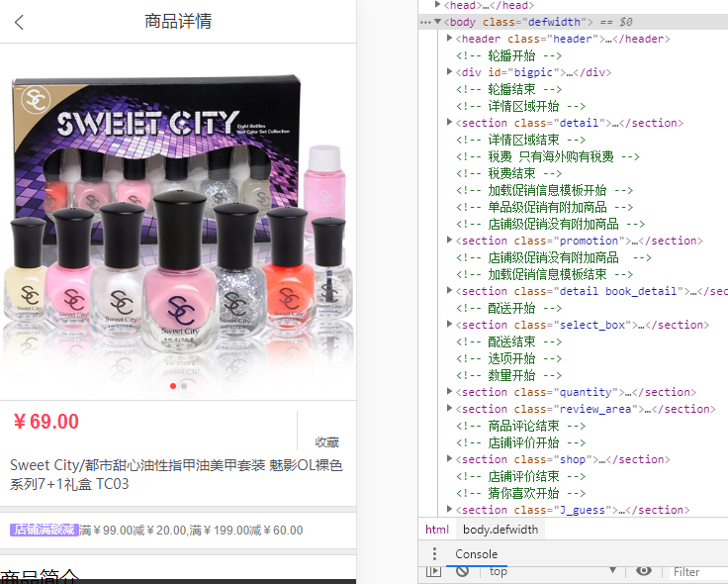Viewport: 728px width, 584px height.
Task: Click promotion text 满¥99.00减¥20.00
Action: click(134, 531)
